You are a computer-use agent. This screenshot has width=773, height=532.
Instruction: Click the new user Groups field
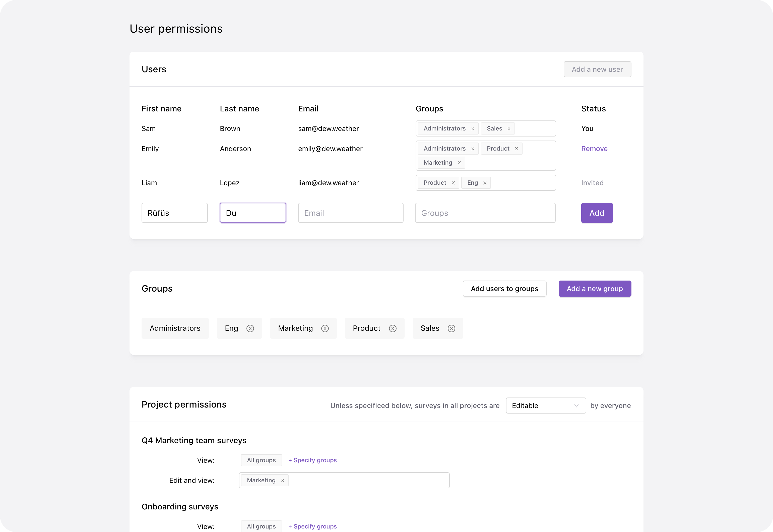(x=485, y=213)
